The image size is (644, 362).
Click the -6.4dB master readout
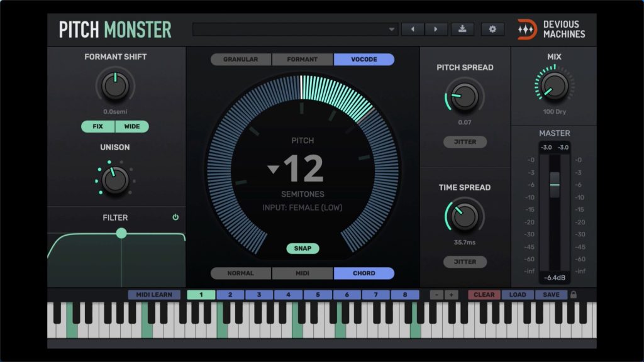[555, 278]
